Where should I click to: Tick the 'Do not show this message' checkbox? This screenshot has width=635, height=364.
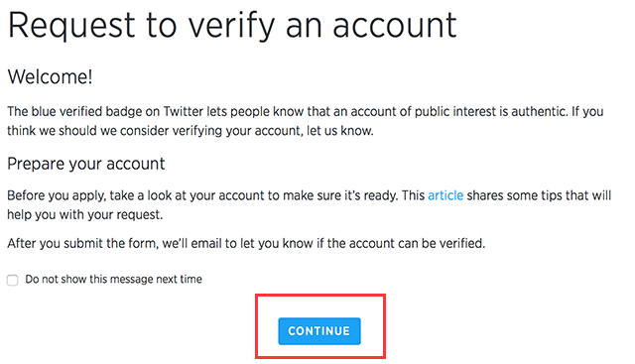[x=13, y=280]
